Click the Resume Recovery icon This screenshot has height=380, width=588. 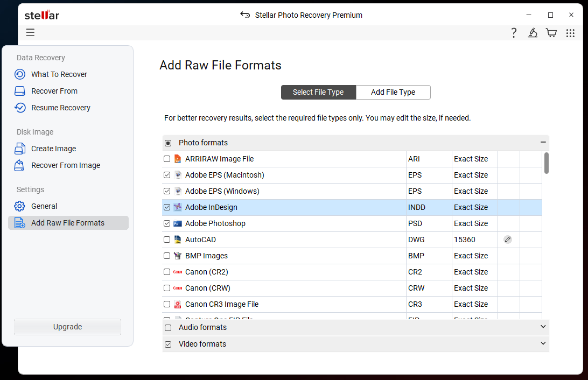click(x=20, y=108)
